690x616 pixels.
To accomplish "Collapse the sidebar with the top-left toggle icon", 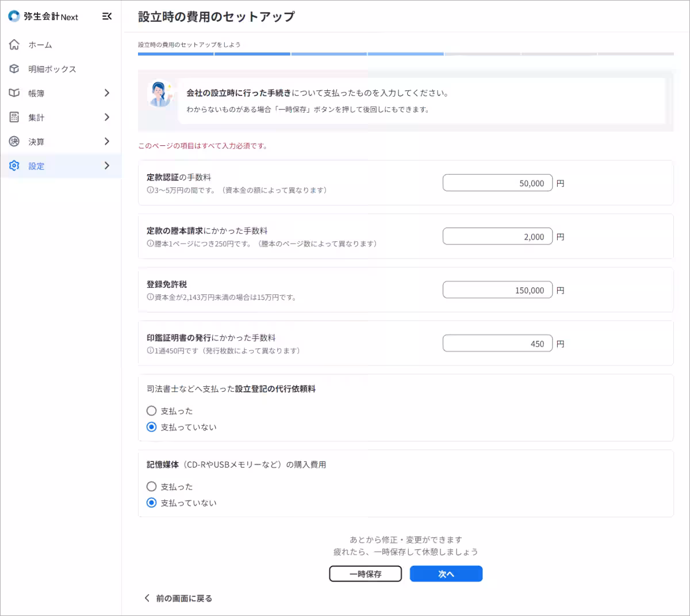I will click(106, 17).
